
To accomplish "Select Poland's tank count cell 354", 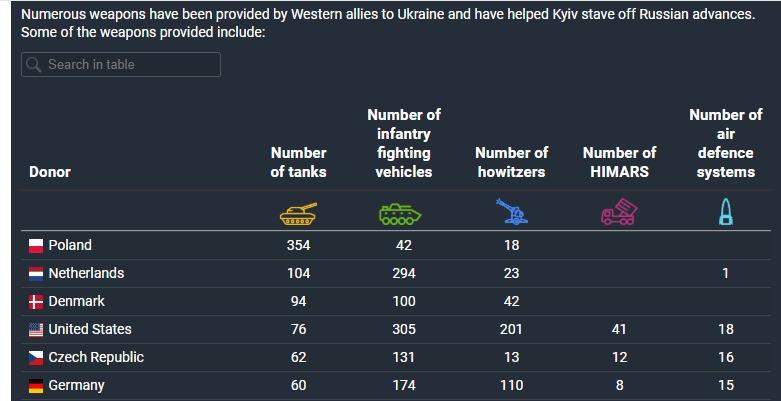I will coord(298,245).
